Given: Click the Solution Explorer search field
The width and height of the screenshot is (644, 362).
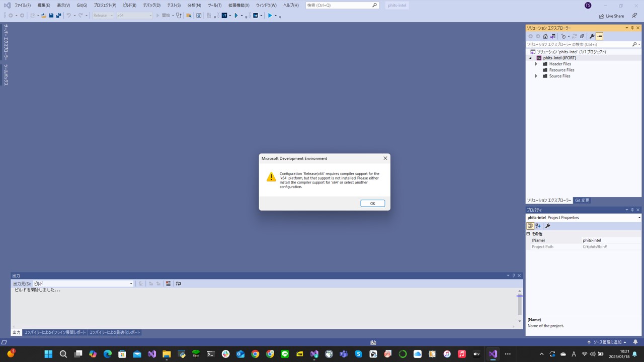Looking at the screenshot, I should pos(579,44).
